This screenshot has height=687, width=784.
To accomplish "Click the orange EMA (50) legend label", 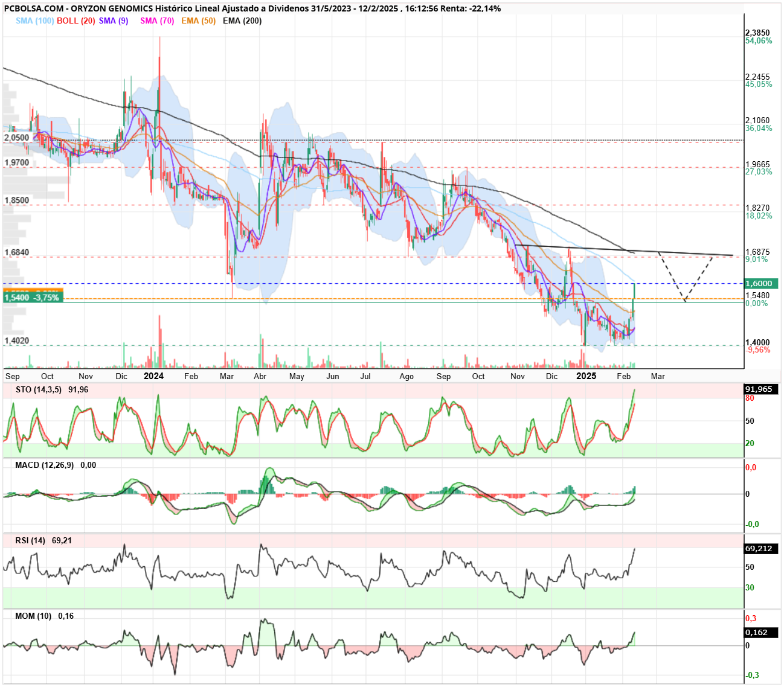I will (x=198, y=21).
